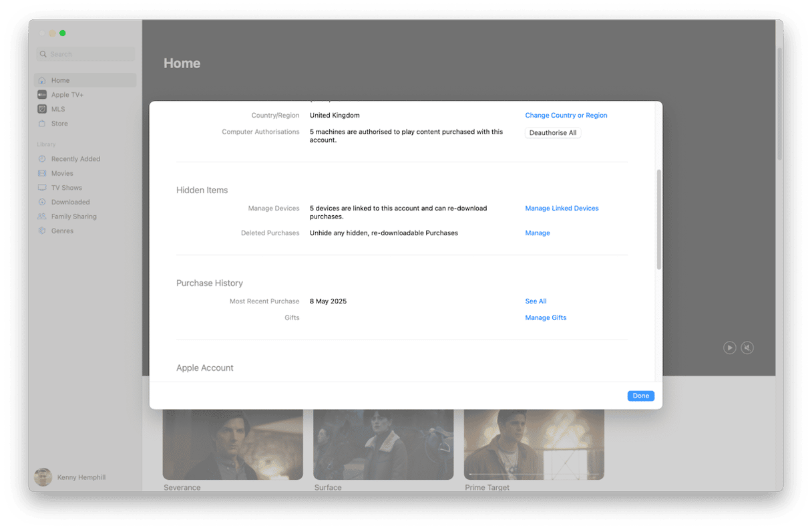This screenshot has width=812, height=530.
Task: Click See All for purchase history
Action: (x=536, y=301)
